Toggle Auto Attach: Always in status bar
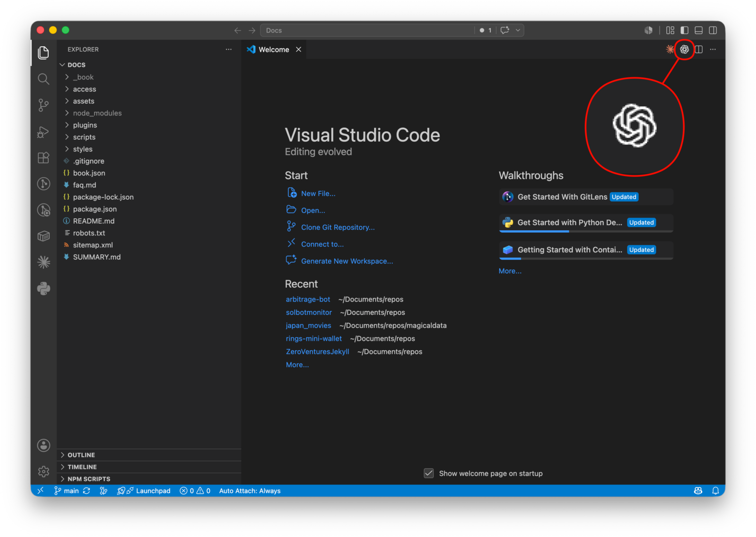 pos(250,491)
